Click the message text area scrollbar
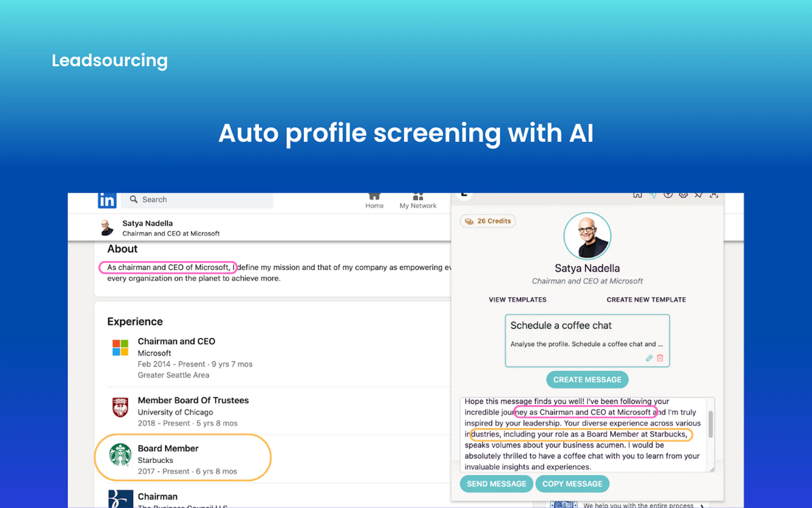 pyautogui.click(x=710, y=424)
